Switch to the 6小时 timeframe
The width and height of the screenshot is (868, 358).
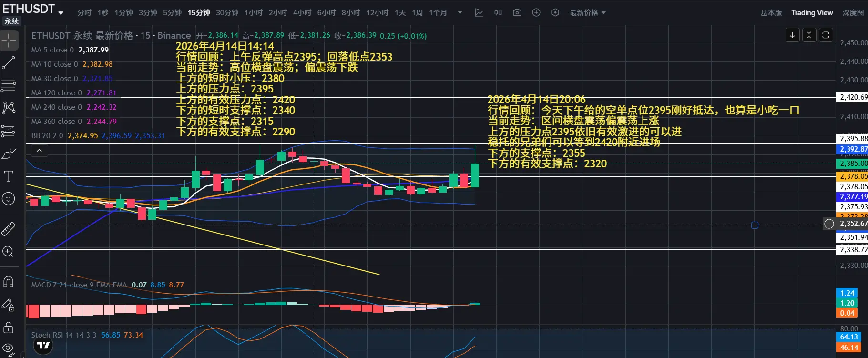coord(327,13)
